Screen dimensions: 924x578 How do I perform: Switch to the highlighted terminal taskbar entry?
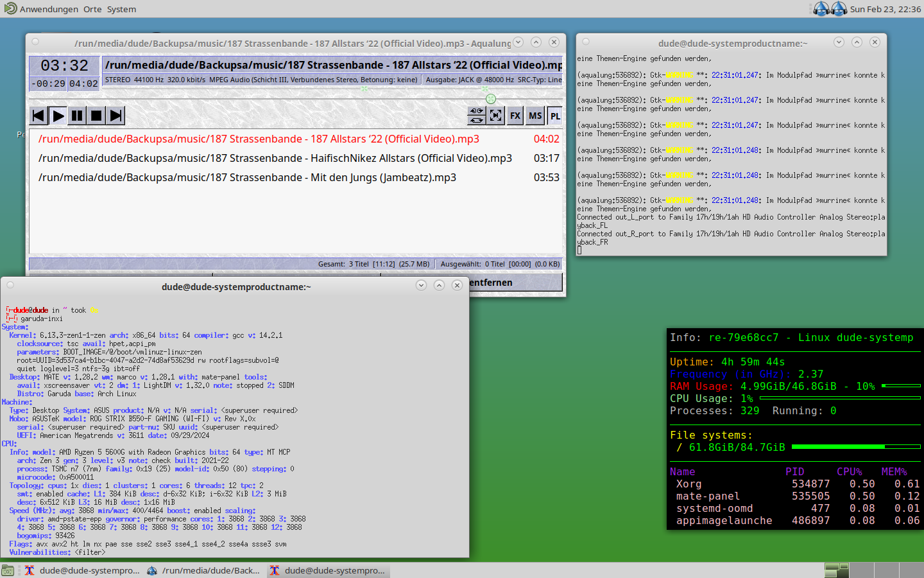[327, 570]
